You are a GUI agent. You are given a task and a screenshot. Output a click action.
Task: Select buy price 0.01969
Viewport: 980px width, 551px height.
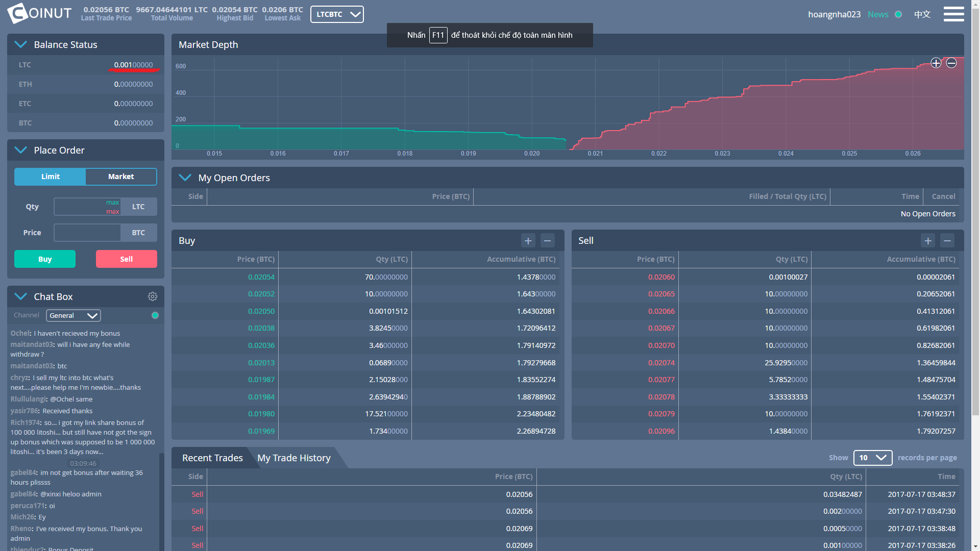click(x=261, y=431)
